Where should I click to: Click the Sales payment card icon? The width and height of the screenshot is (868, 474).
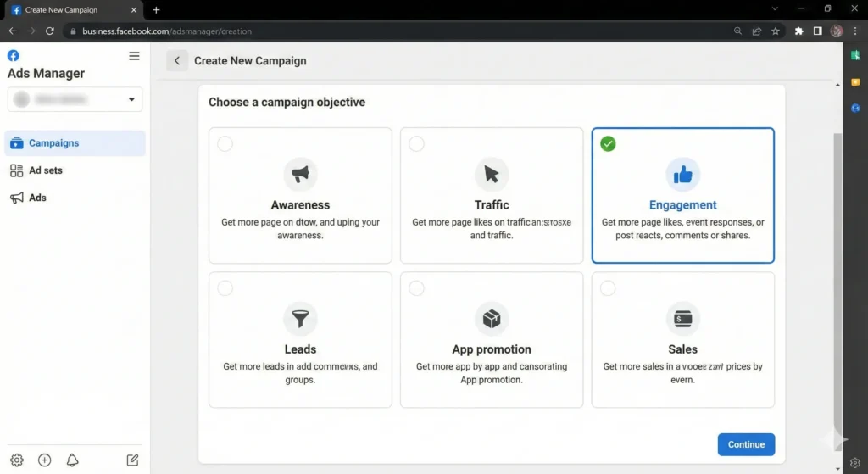[682, 319]
